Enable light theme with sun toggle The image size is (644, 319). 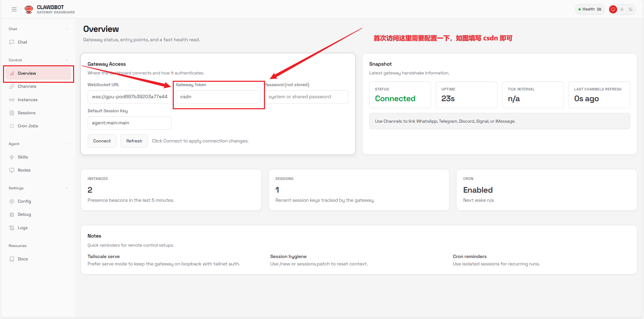(x=622, y=9)
